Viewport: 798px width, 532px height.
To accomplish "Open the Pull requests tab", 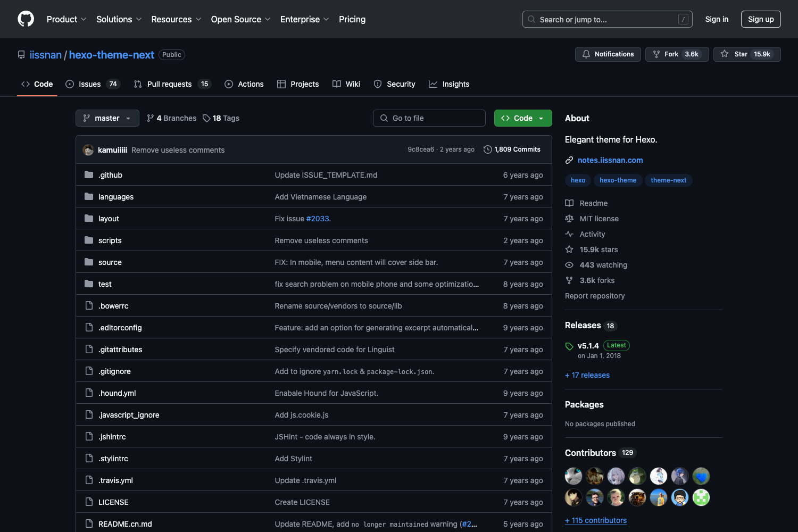I will pyautogui.click(x=172, y=84).
